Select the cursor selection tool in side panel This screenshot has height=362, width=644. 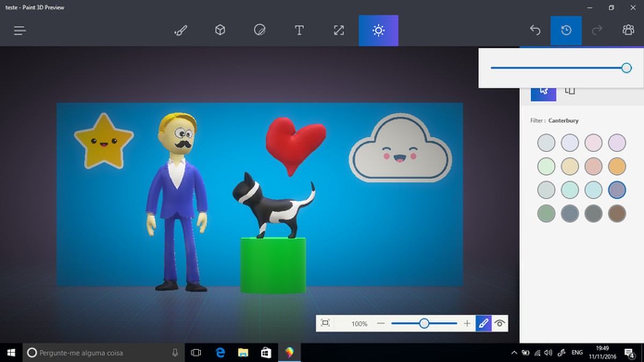click(543, 90)
